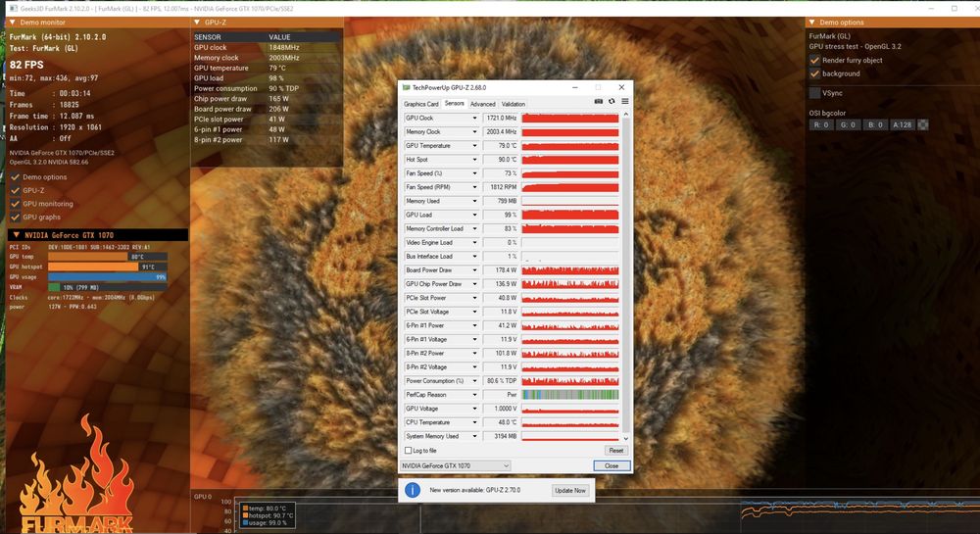Open the GPU Clock sensor dropdown

[474, 118]
